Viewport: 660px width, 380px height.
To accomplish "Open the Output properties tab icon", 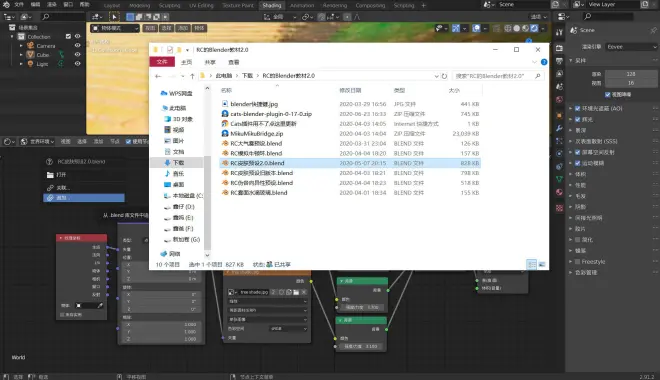I will 559,61.
